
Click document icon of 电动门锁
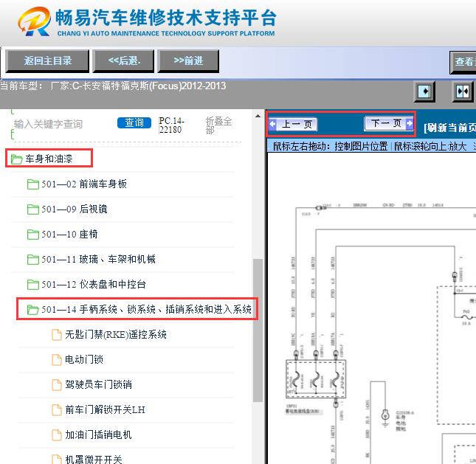(57, 360)
